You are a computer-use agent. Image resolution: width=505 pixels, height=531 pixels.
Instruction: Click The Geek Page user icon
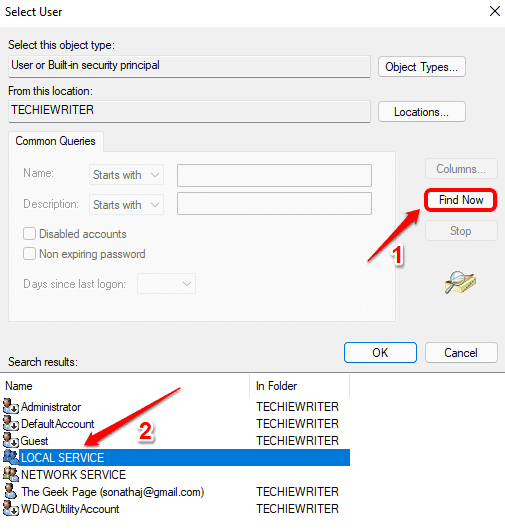[11, 491]
